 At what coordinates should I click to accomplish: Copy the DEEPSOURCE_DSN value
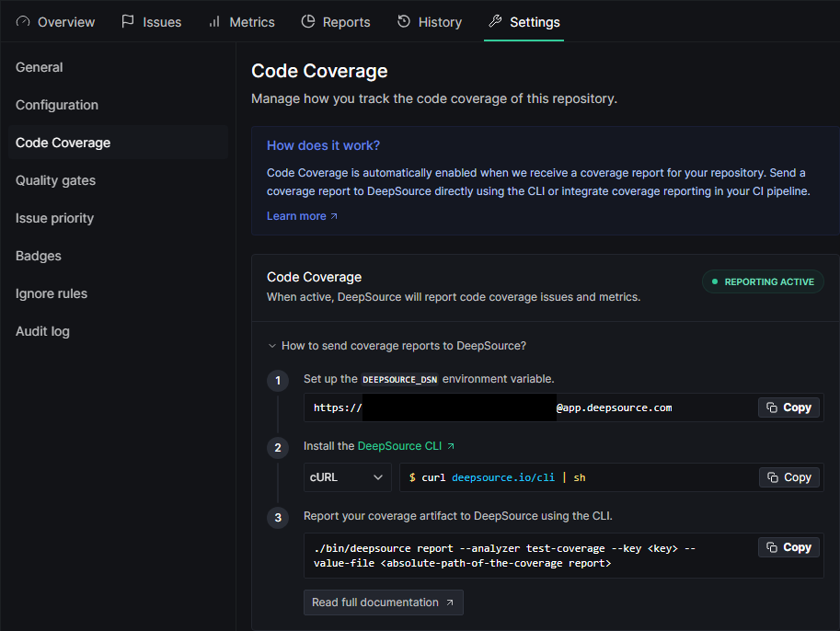[789, 407]
